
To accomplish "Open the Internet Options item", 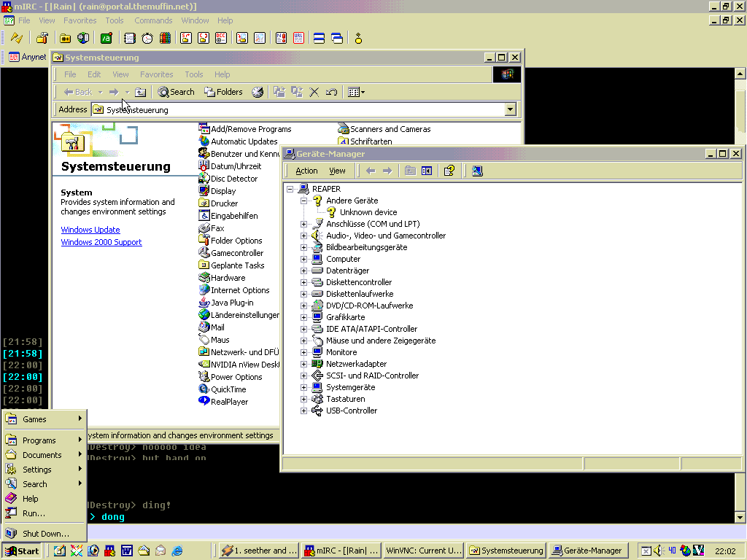I will tap(234, 290).
